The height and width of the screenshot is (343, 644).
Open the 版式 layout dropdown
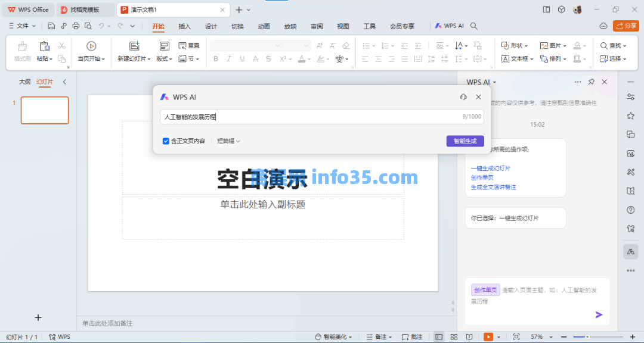point(165,59)
